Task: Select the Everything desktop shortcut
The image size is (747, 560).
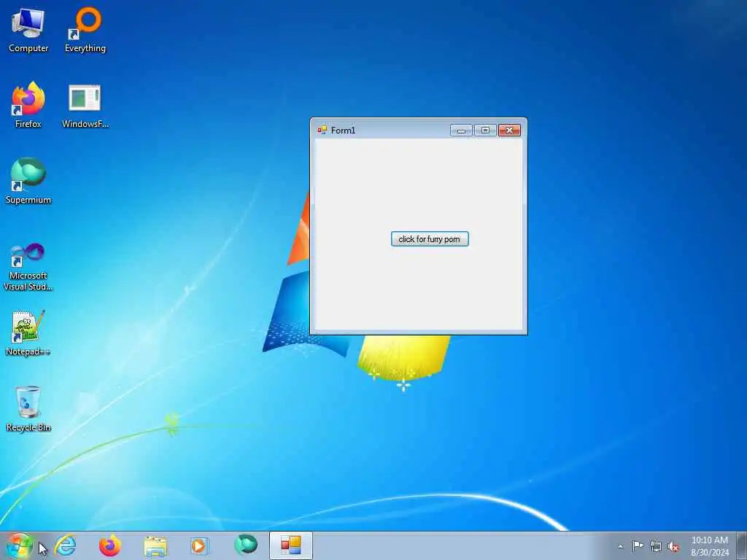Action: 85,31
